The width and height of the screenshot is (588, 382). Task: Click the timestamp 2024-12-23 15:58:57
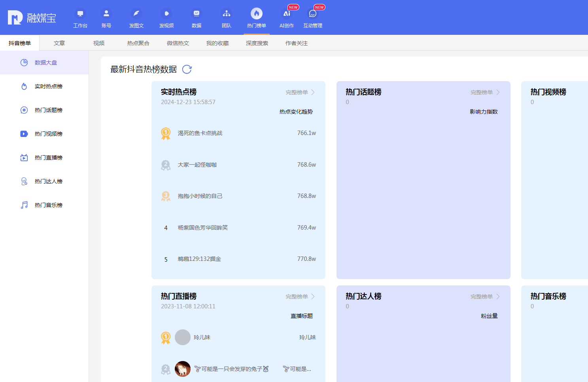click(x=188, y=102)
